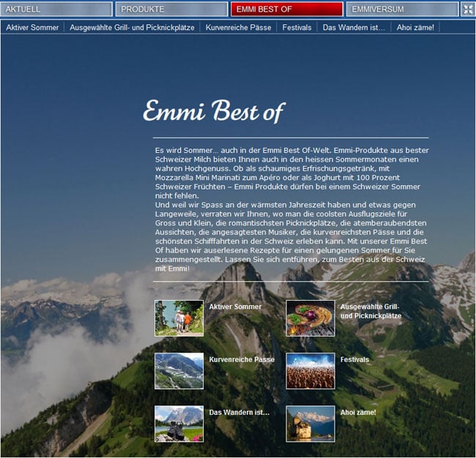Click the text line ending 'mit Emmi!'
The width and height of the screenshot is (476, 458).
click(x=172, y=269)
